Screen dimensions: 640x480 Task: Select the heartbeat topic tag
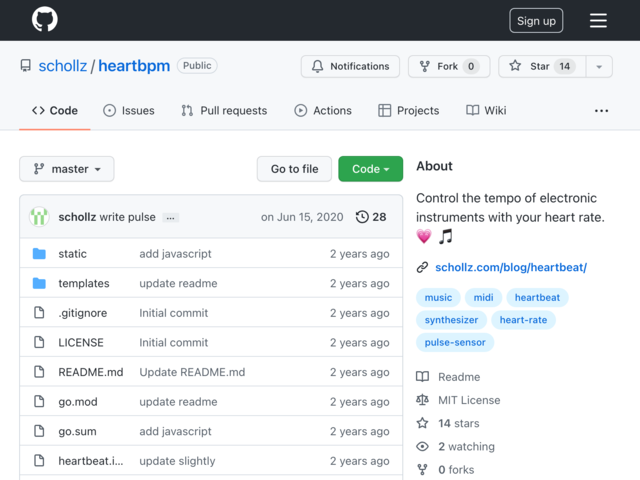coord(537,297)
